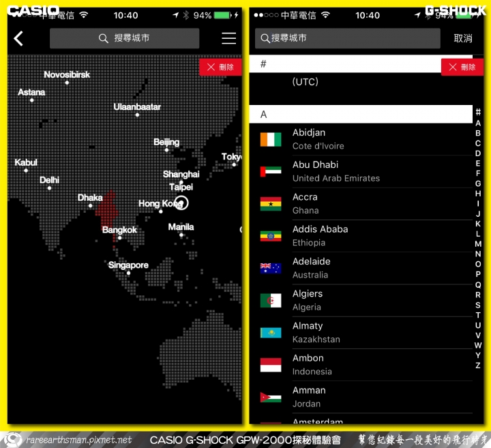Tap the Jordan flag icon
The height and width of the screenshot is (448, 491).
pyautogui.click(x=271, y=398)
